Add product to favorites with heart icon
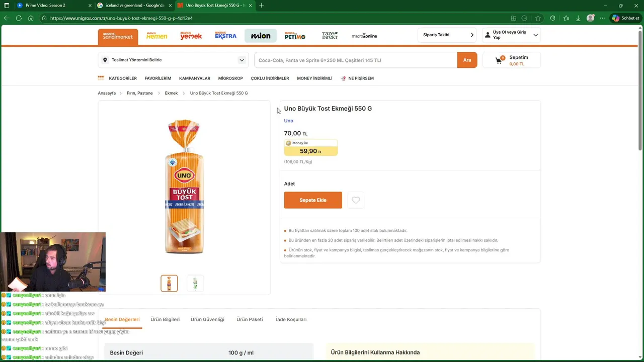 (x=356, y=200)
